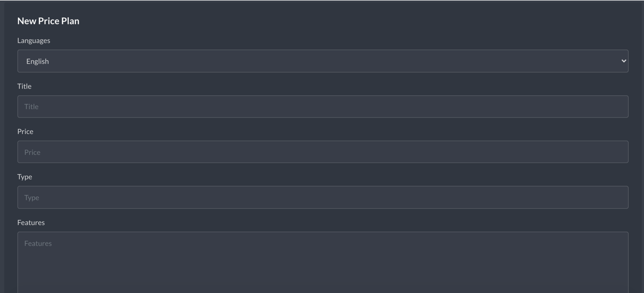Click the Type placeholder text
Screen dimensions: 644x293
32,198
